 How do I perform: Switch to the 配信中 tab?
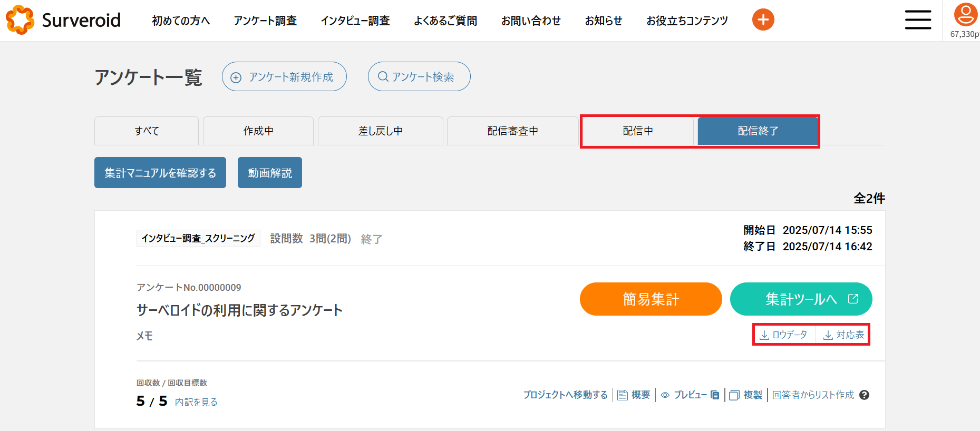click(638, 131)
